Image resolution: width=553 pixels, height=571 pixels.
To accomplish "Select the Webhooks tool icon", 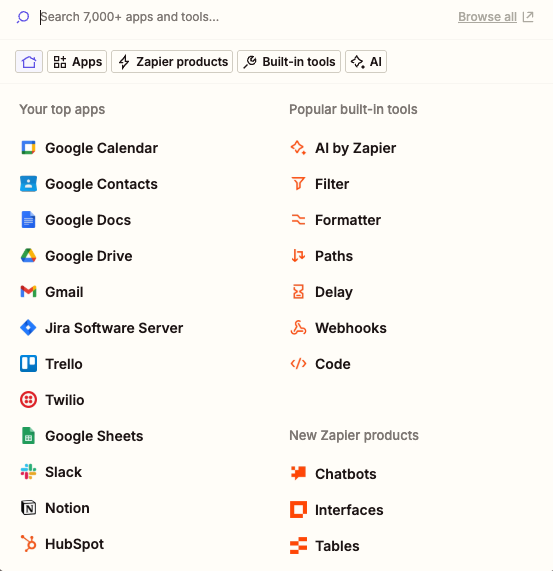I will click(298, 328).
